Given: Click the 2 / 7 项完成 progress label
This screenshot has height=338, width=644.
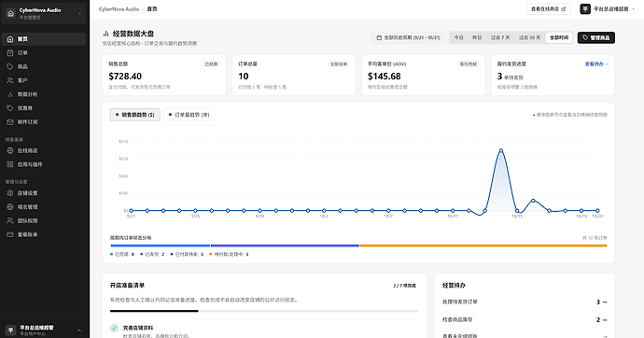Looking at the screenshot, I should (404, 286).
